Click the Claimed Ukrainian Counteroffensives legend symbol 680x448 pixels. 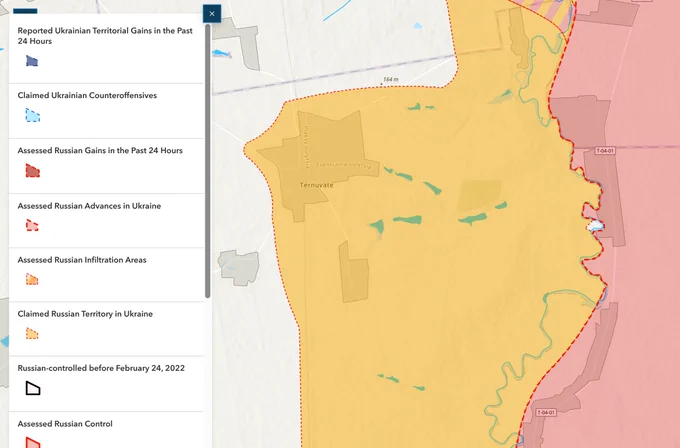[33, 115]
